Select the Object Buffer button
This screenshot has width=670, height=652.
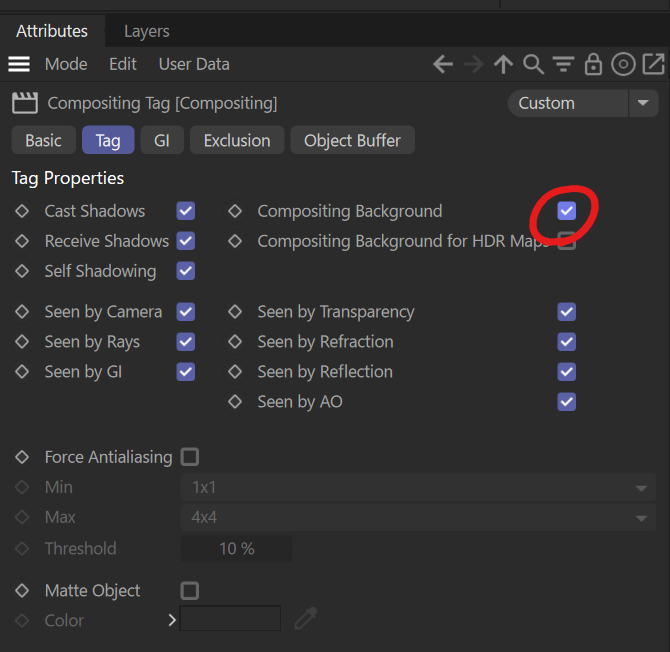pyautogui.click(x=352, y=141)
